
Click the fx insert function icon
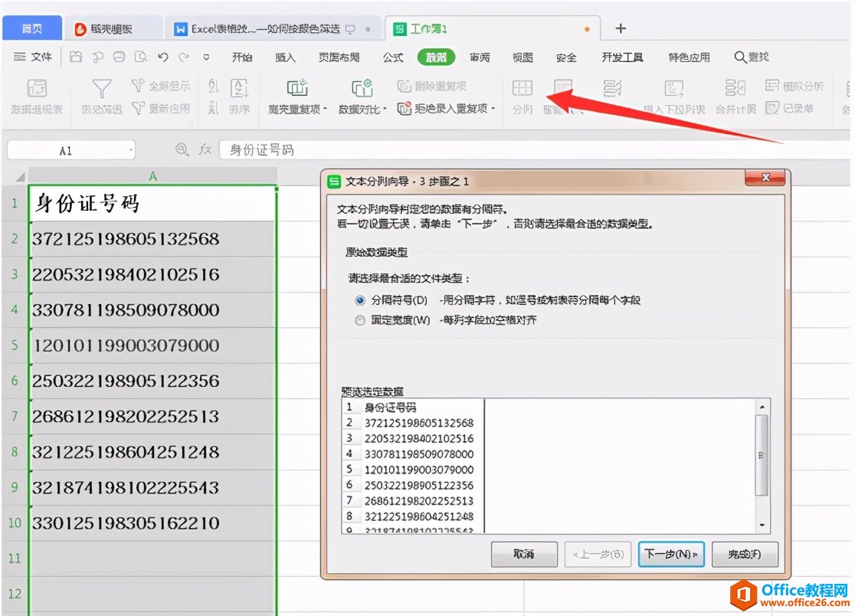click(x=205, y=149)
